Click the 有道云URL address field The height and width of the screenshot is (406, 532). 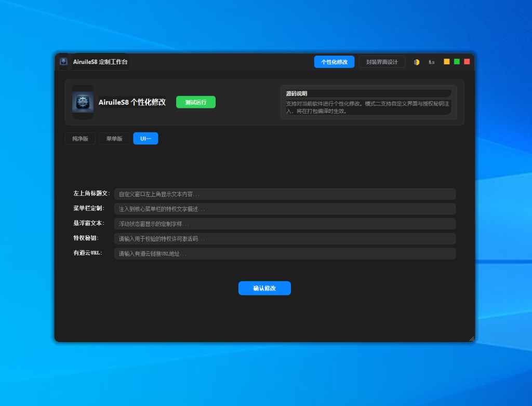click(x=285, y=254)
